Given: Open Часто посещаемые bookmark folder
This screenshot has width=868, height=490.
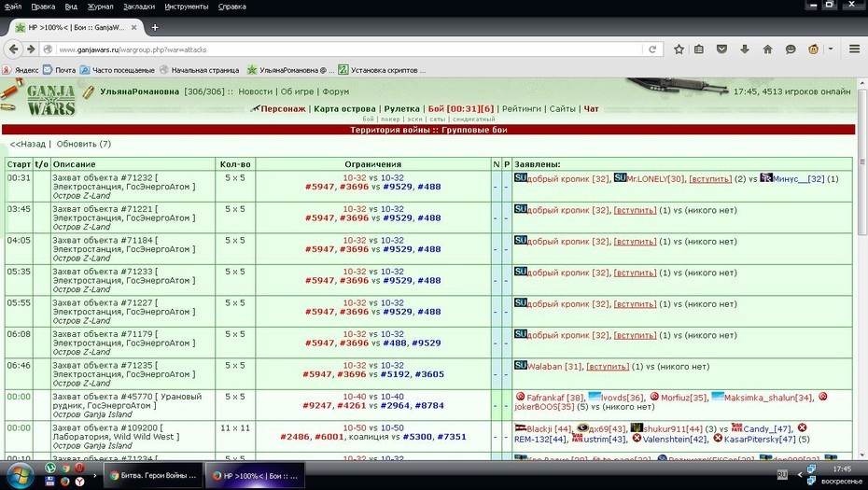Looking at the screenshot, I should click(118, 70).
